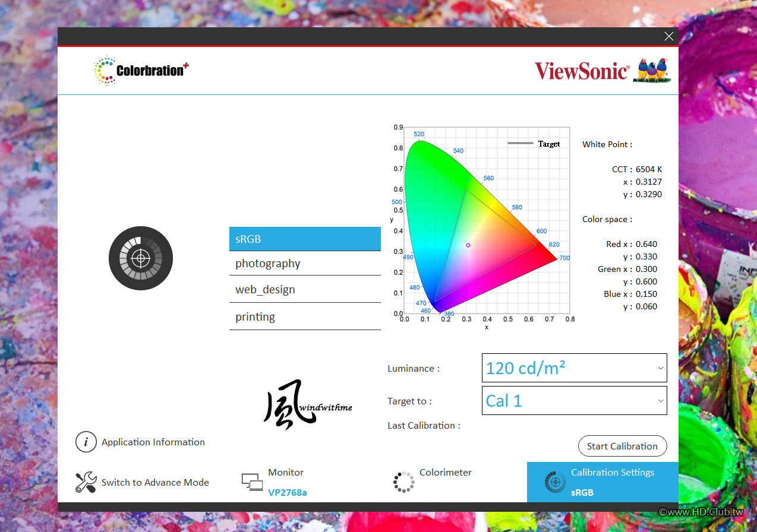Click the Calibration Settings target icon

[x=556, y=482]
